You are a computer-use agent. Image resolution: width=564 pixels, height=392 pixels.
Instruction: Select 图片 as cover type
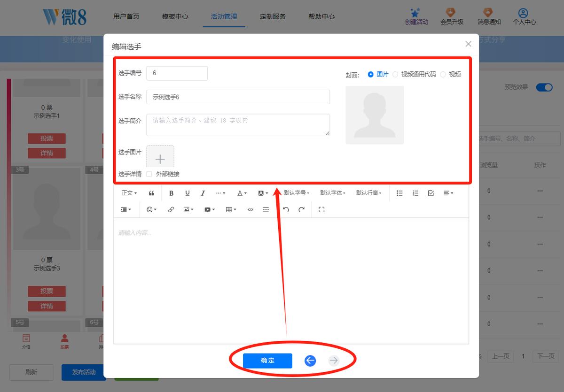point(378,74)
